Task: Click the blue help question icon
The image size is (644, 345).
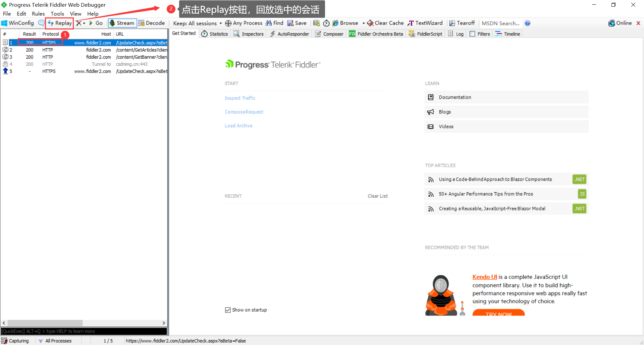Action: click(x=527, y=23)
